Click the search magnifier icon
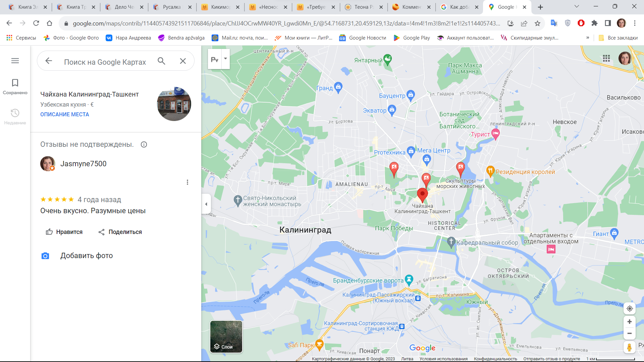 coord(161,61)
